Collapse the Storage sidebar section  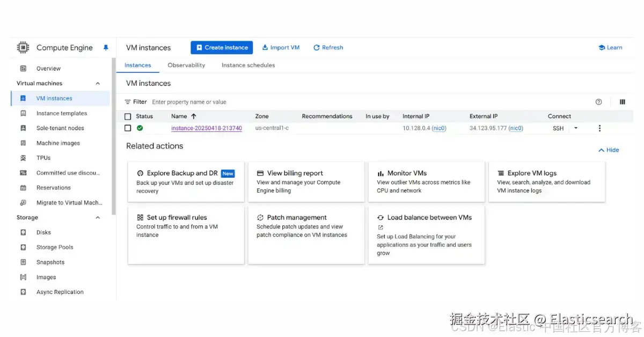pyautogui.click(x=98, y=217)
